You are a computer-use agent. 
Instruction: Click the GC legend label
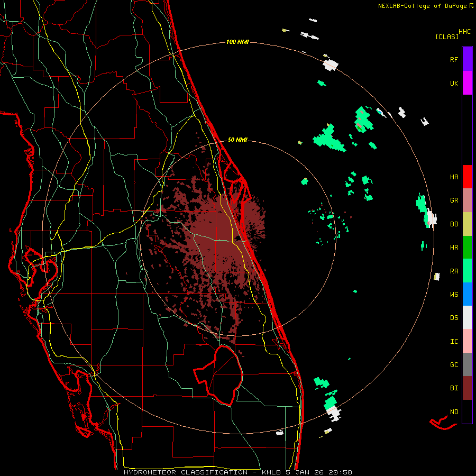[x=454, y=365]
